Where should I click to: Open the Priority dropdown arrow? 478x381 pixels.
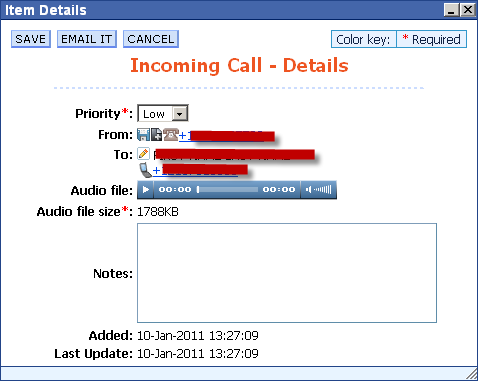tap(180, 114)
